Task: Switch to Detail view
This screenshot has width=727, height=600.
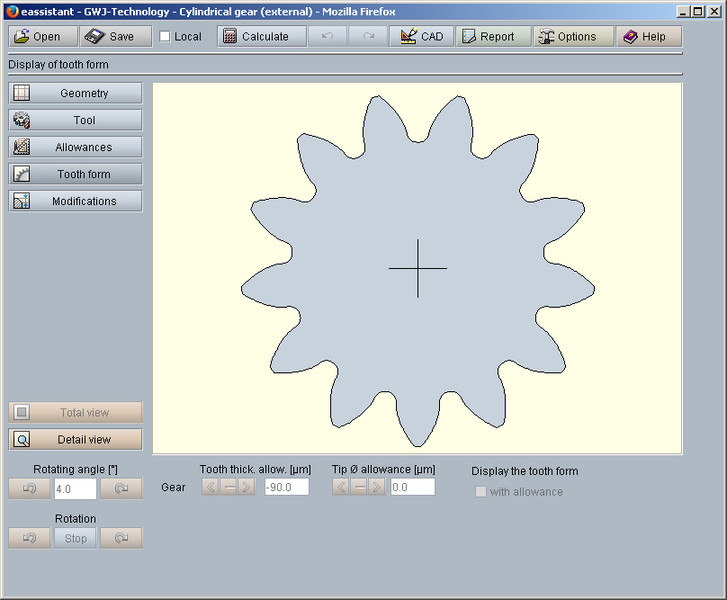Action: [75, 439]
